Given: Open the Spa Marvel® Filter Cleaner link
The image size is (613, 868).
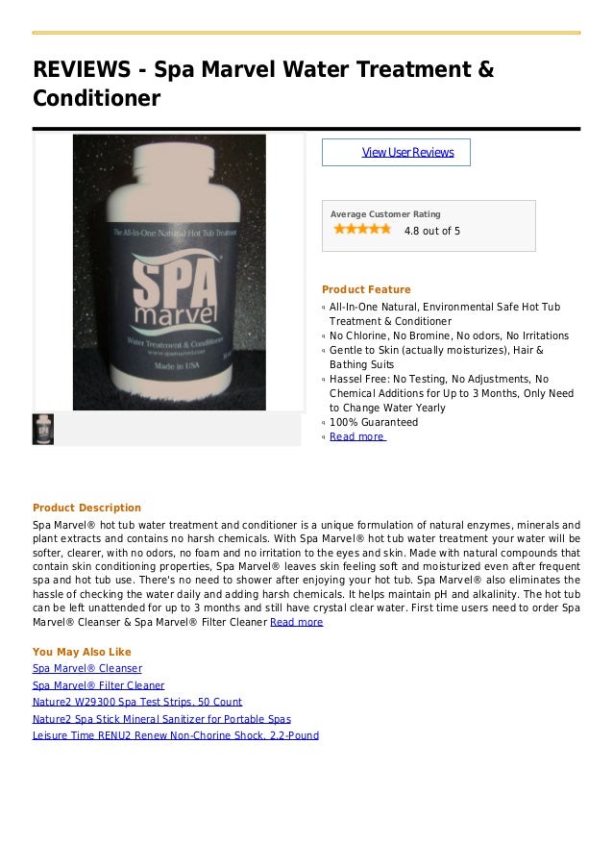Looking at the screenshot, I should [98, 685].
